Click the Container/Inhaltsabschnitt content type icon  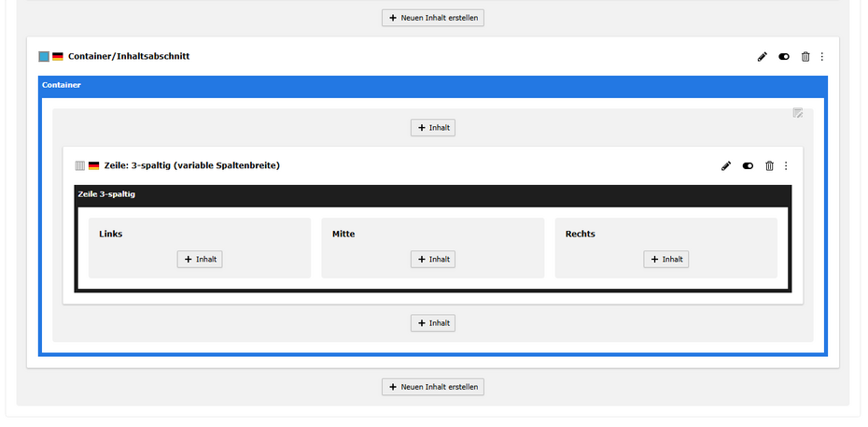click(44, 57)
